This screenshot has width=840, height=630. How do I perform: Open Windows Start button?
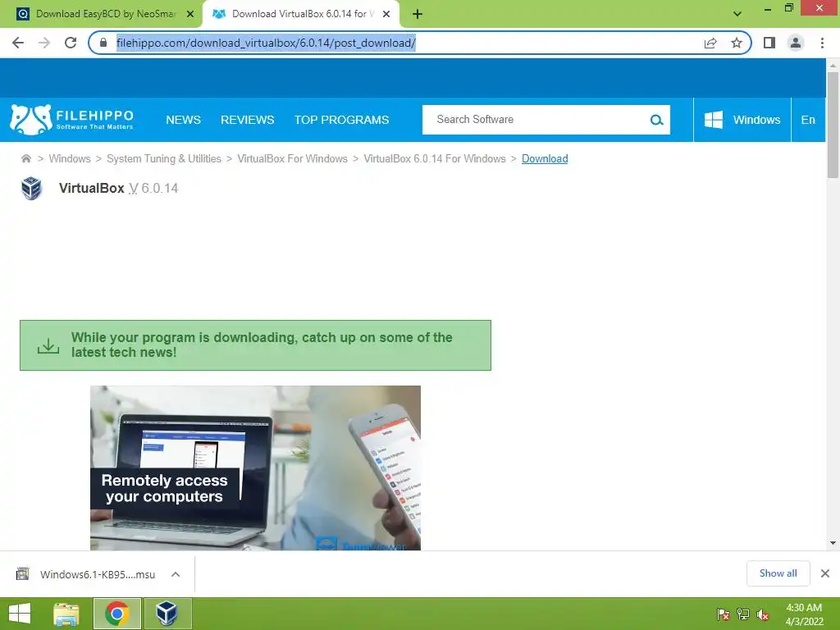click(20, 614)
